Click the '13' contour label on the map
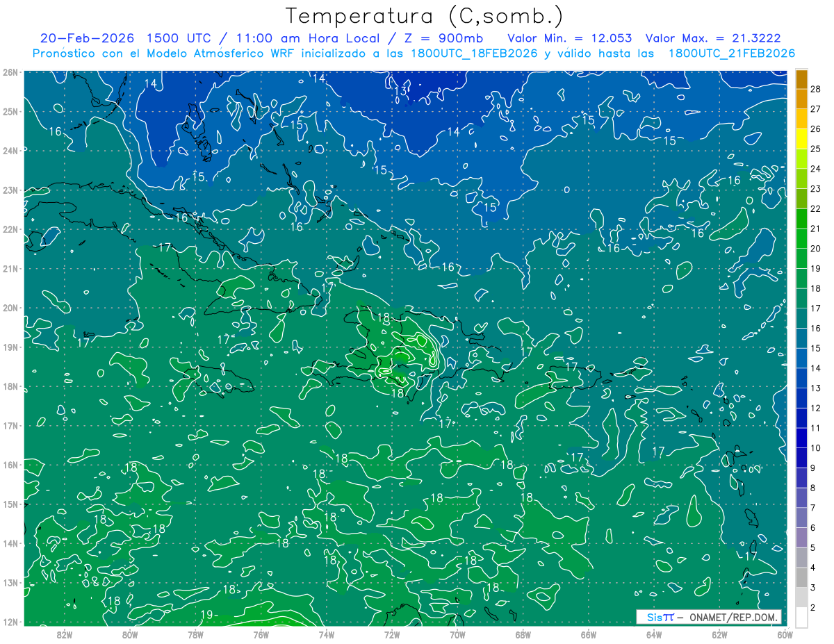The width and height of the screenshot is (834, 644). tap(400, 92)
